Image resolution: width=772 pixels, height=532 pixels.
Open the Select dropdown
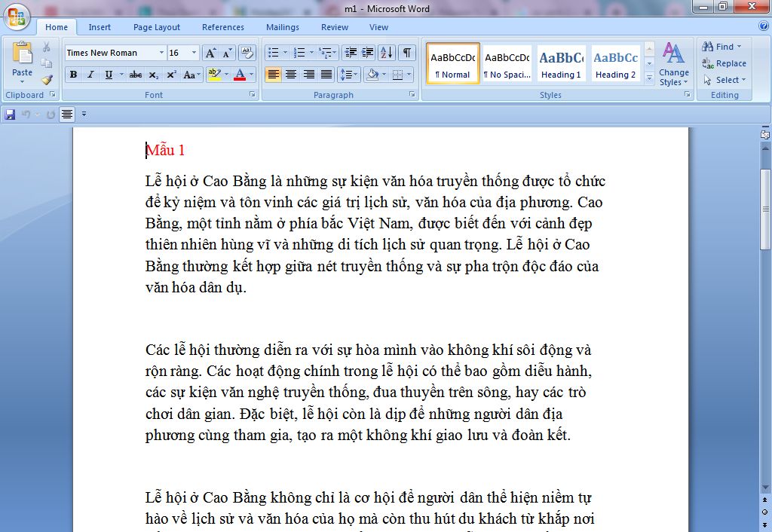(725, 80)
